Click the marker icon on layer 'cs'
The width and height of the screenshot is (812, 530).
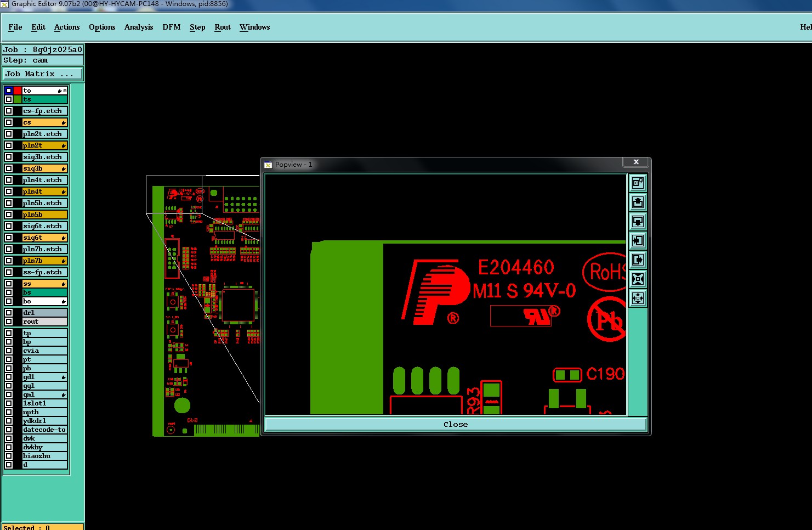pos(64,122)
